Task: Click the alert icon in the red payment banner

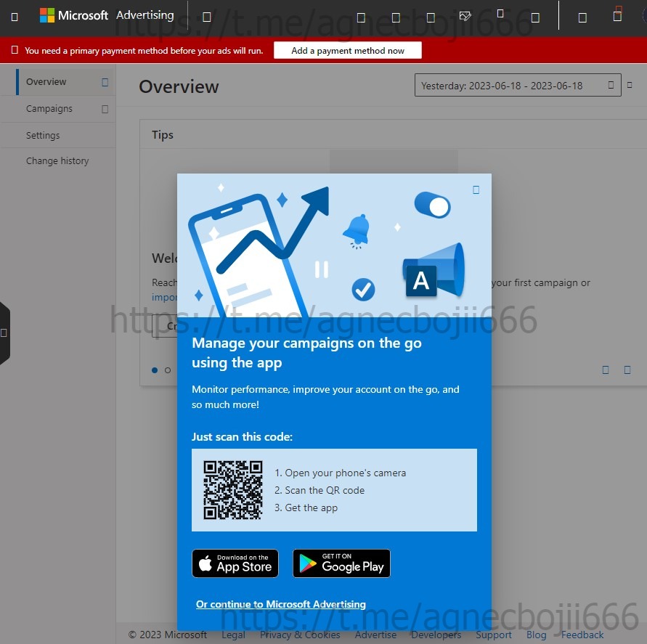Action: (15, 50)
